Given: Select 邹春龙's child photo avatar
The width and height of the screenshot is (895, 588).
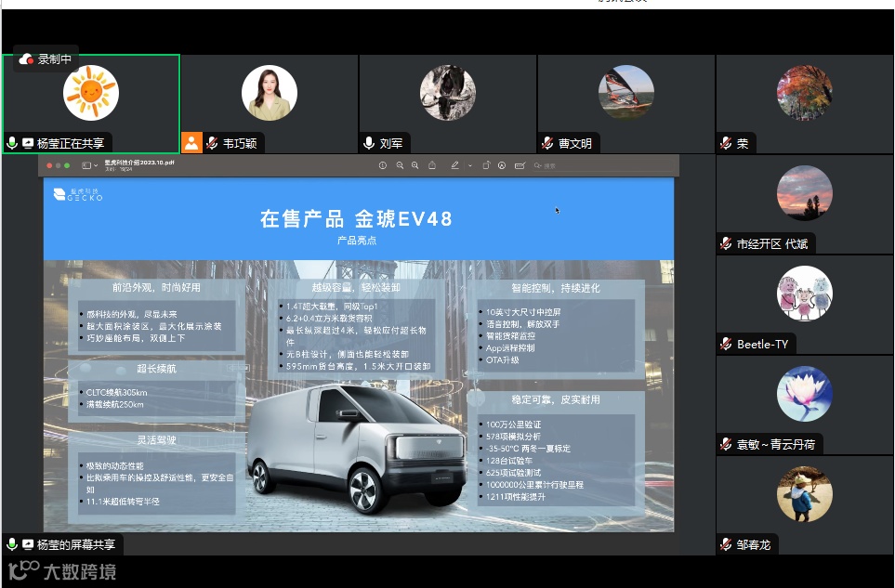Looking at the screenshot, I should pos(804,494).
